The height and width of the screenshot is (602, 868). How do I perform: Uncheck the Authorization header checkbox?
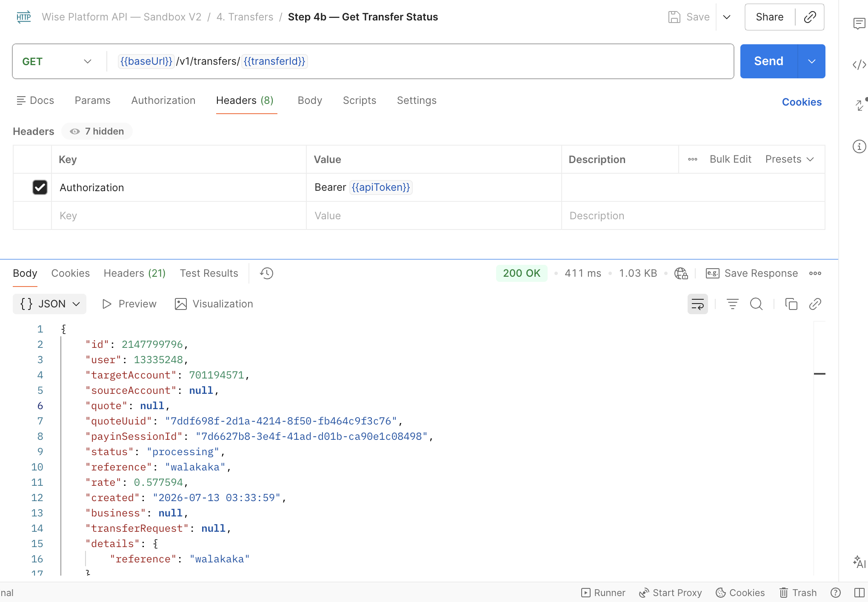click(40, 187)
